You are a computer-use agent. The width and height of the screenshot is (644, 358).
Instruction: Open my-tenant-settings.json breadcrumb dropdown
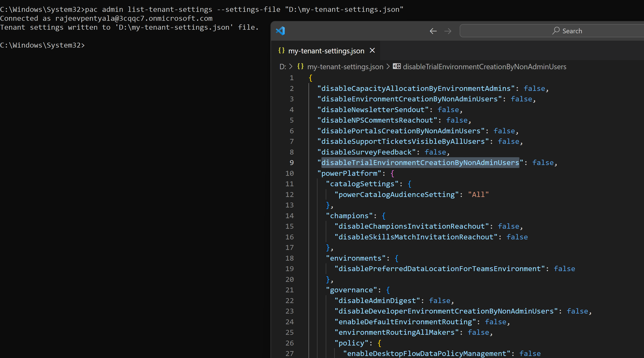pos(345,67)
